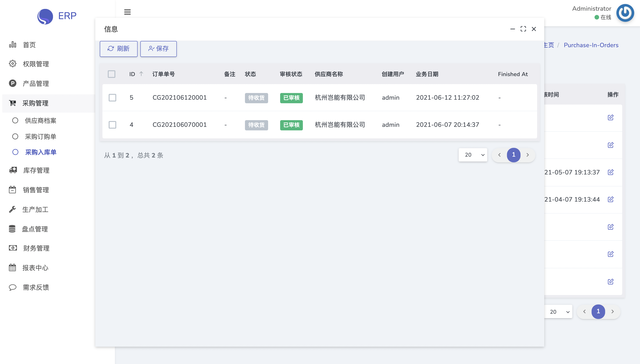Click the hamburger menu toggle icon
The height and width of the screenshot is (364, 640).
(x=127, y=12)
